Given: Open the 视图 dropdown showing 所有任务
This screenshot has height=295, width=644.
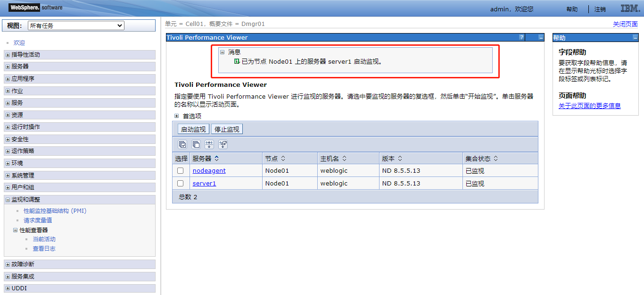Looking at the screenshot, I should coord(76,25).
